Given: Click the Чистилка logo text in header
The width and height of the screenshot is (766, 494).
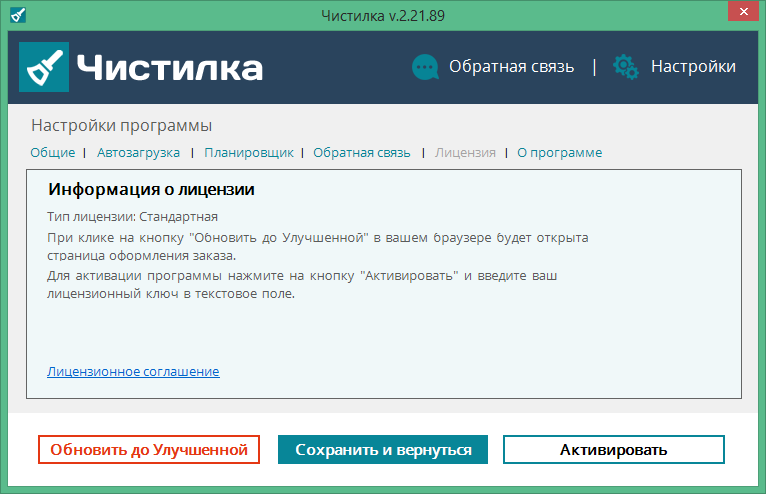Looking at the screenshot, I should click(170, 67).
